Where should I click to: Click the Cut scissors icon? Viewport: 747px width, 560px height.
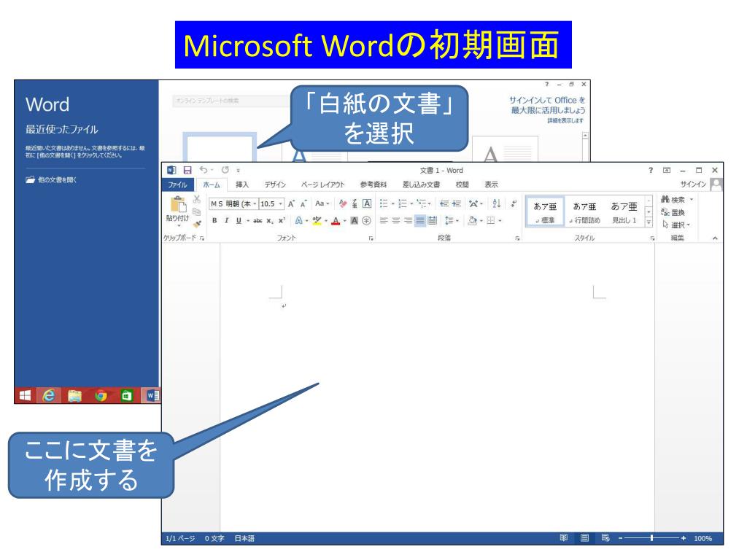tap(197, 200)
